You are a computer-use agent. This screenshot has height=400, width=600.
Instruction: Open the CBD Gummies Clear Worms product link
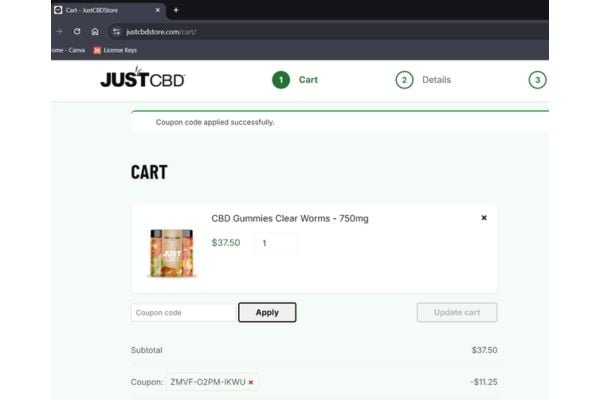pyautogui.click(x=290, y=219)
